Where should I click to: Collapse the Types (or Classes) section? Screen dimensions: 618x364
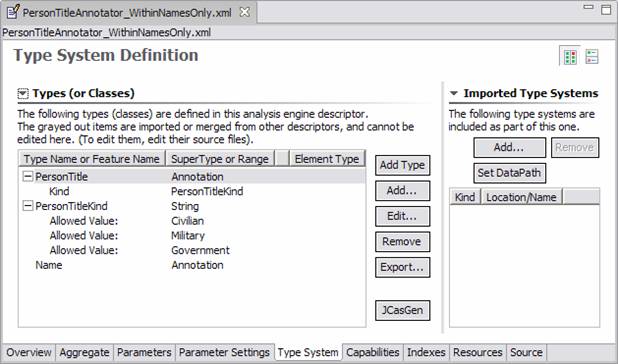(23, 94)
